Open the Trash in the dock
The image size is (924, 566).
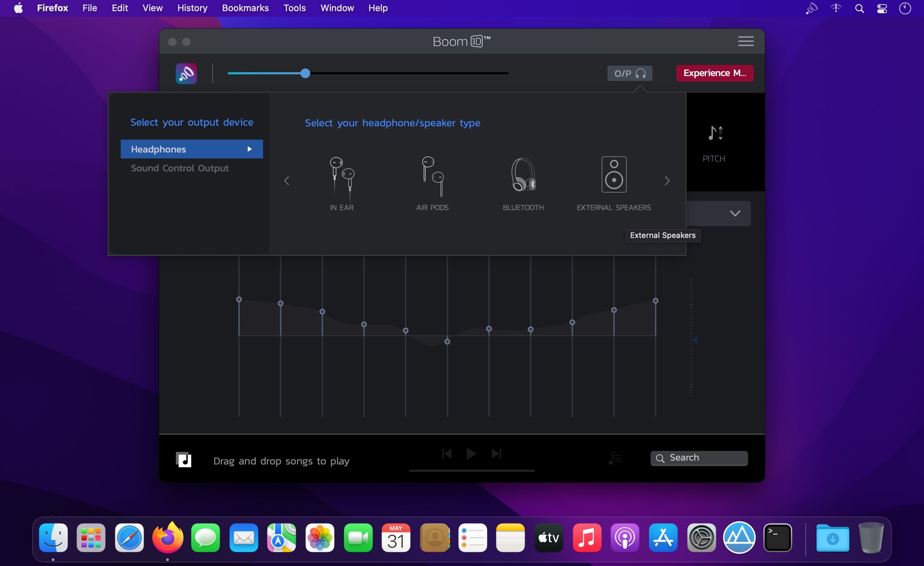(x=871, y=538)
